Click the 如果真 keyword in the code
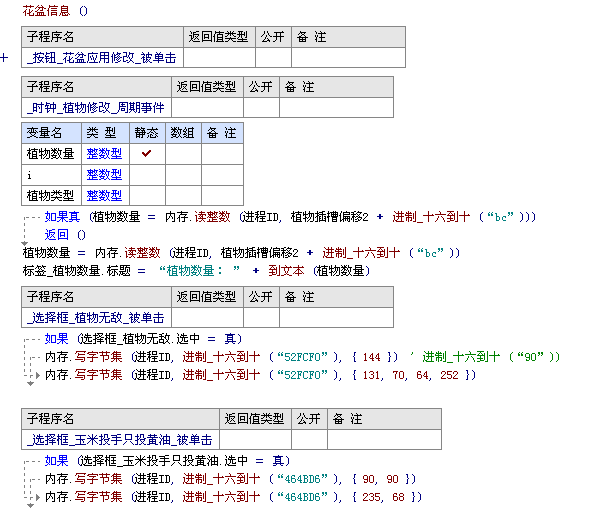Image resolution: width=596 pixels, height=519 pixels. coord(62,217)
